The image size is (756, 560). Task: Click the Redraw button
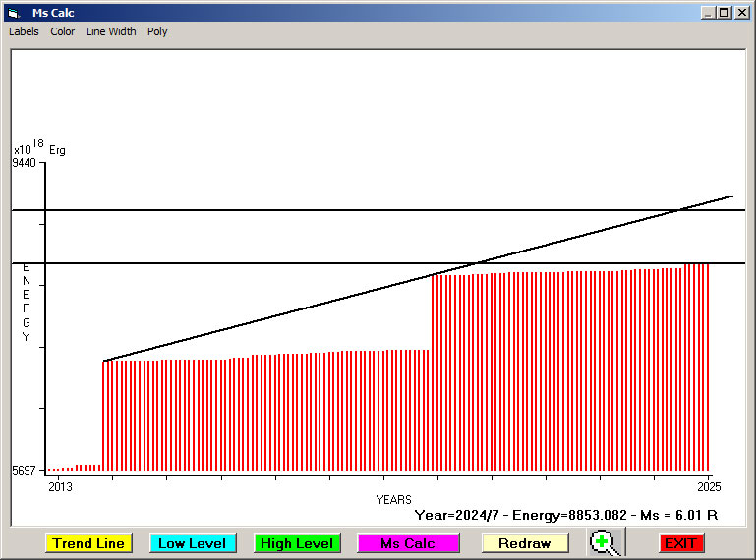click(524, 543)
